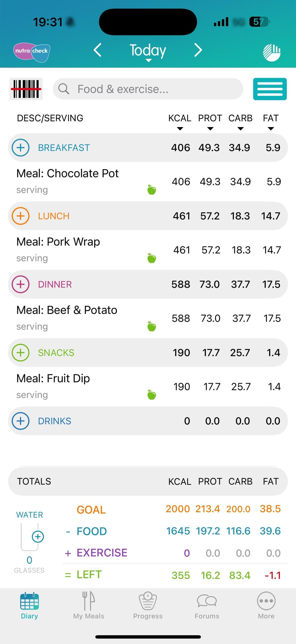Viewport: 296px width, 644px height.
Task: Add an item to Snacks
Action: point(21,353)
